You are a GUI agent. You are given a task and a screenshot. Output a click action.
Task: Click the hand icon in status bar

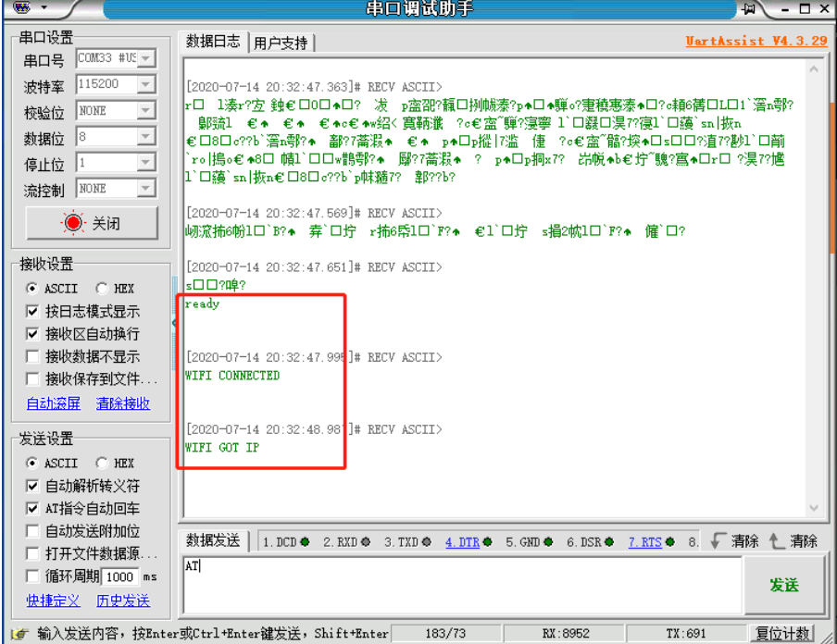point(18,634)
